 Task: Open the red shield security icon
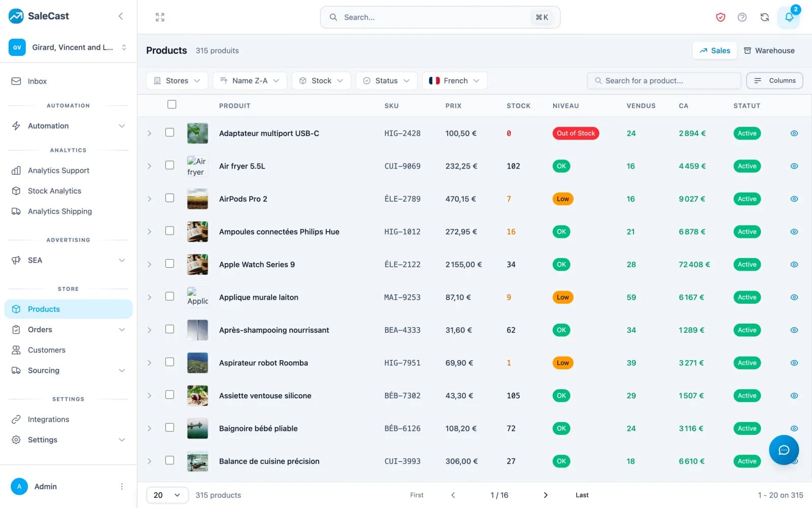click(720, 17)
